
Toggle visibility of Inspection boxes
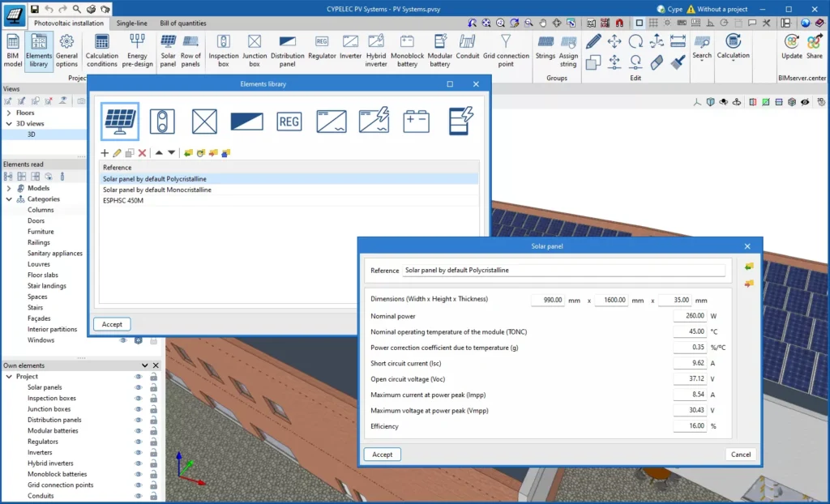tap(138, 398)
